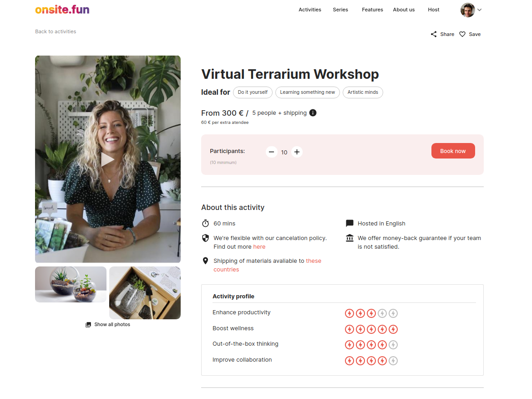Screen dimensions: 532x399
Task: Click 'From 300 €' price text
Action: click(222, 113)
